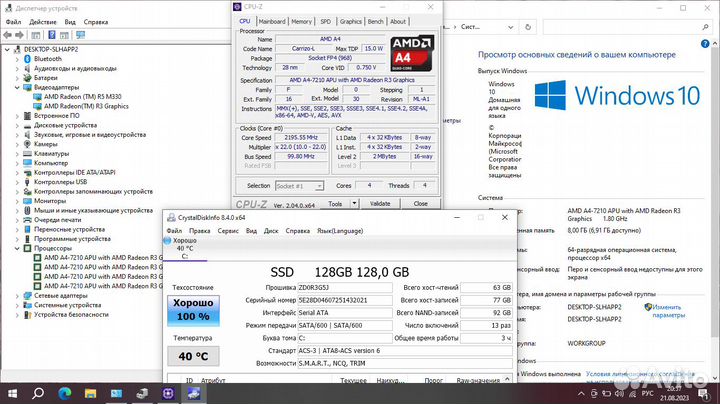Switch to SPD tab in CPU-Z
The height and width of the screenshot is (404, 720).
pos(325,21)
